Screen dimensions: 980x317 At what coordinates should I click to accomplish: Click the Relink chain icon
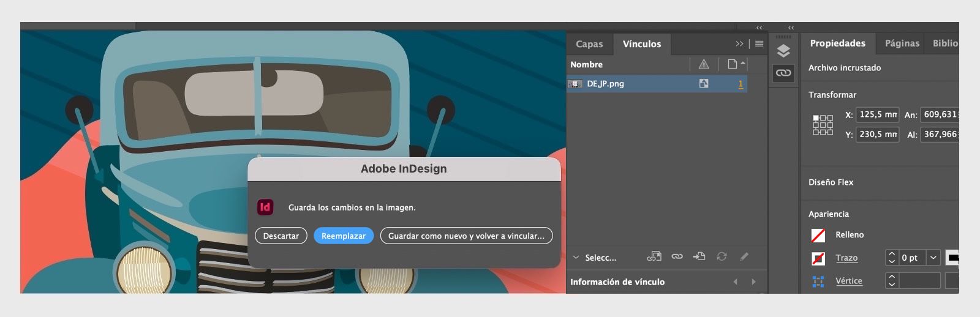(677, 257)
